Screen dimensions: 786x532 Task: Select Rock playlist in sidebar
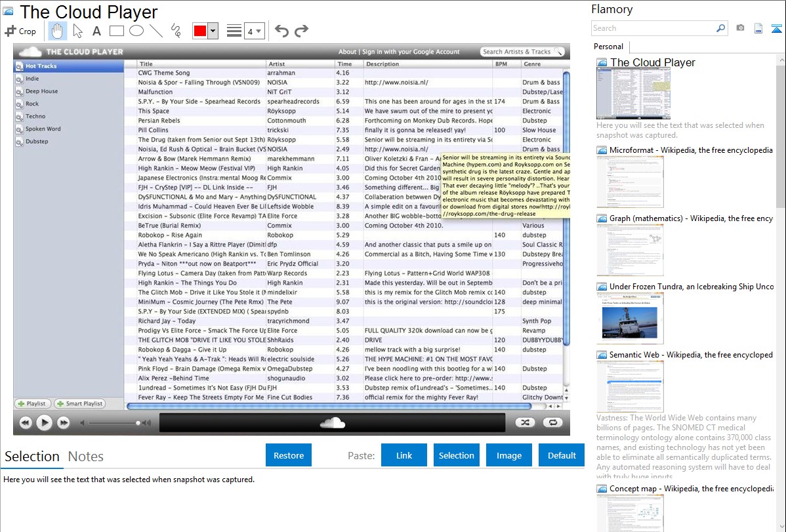click(x=69, y=104)
